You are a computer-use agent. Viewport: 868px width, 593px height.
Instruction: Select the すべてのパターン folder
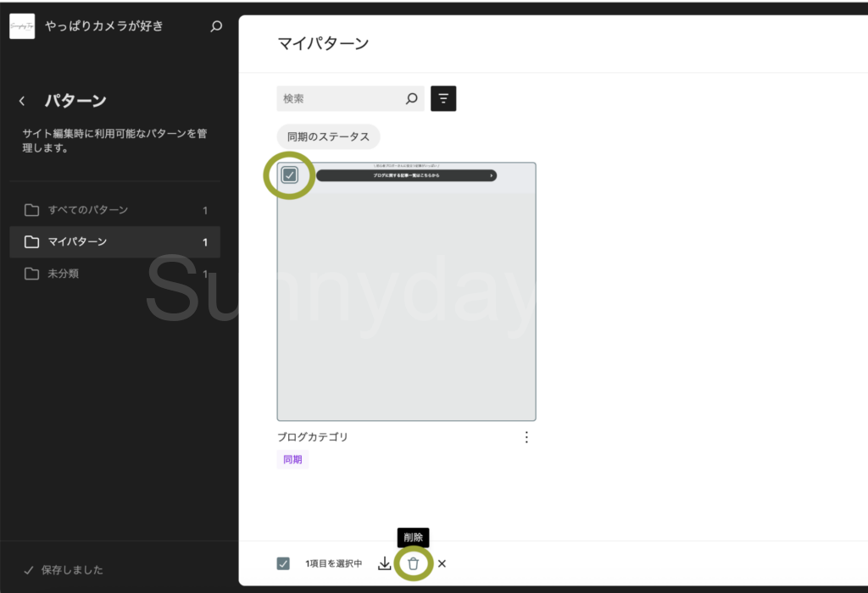coord(88,210)
